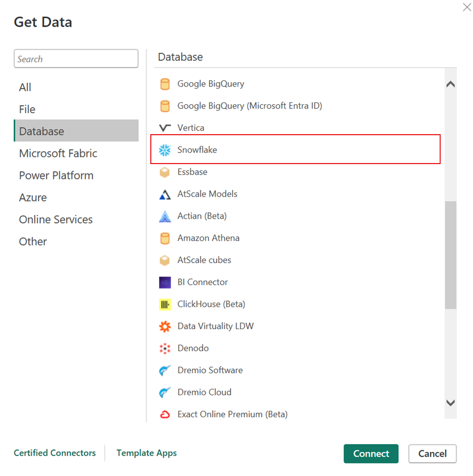
Task: Click into the Search input field
Action: pos(76,59)
